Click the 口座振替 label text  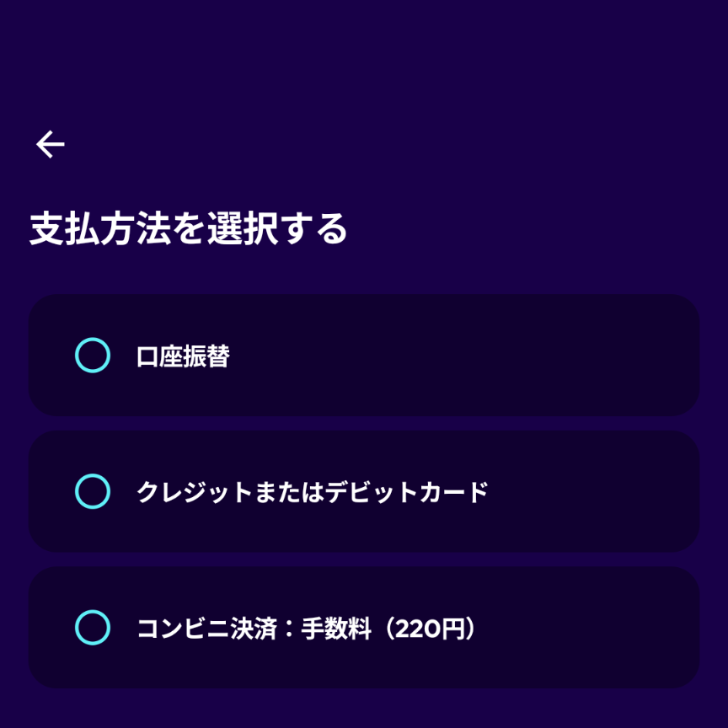point(183,356)
